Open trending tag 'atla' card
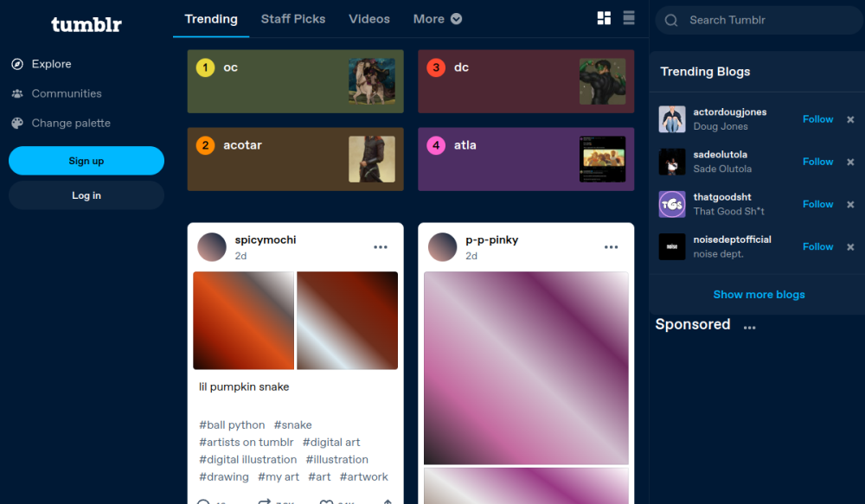The image size is (865, 504). (526, 159)
